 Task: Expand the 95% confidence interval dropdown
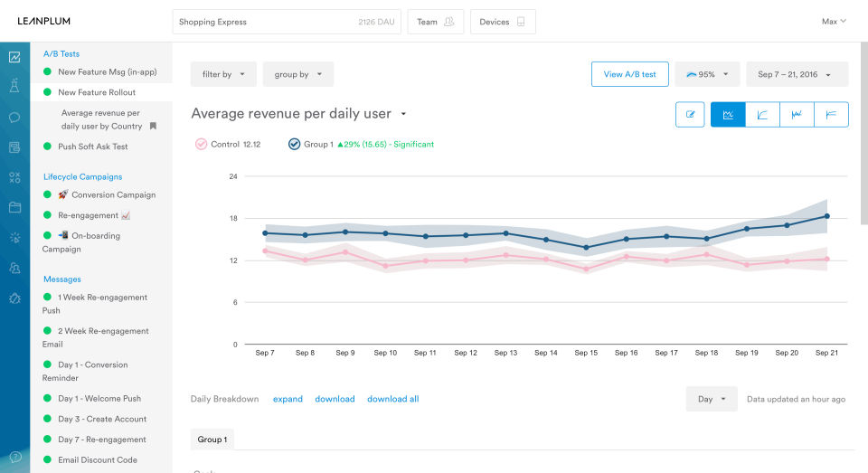point(707,74)
